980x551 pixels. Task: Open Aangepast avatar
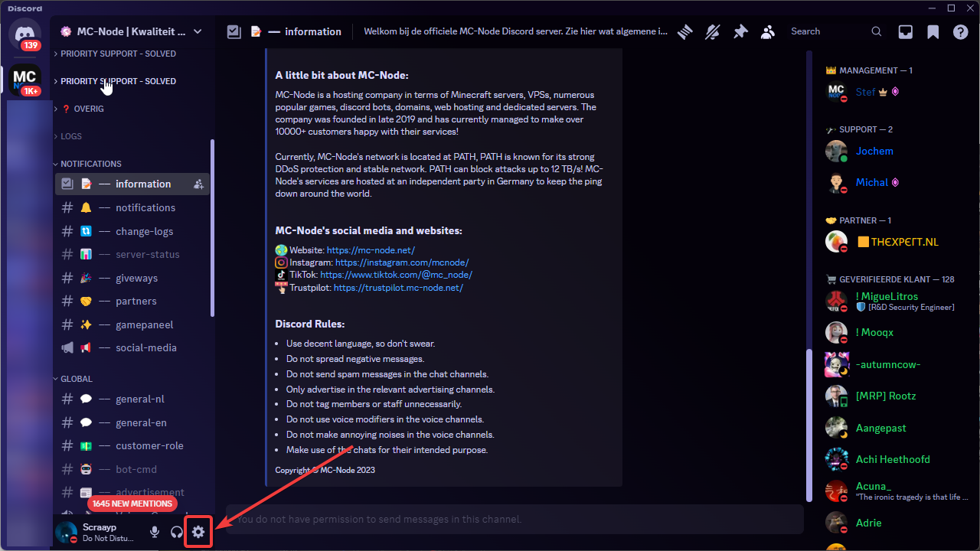[x=836, y=428]
